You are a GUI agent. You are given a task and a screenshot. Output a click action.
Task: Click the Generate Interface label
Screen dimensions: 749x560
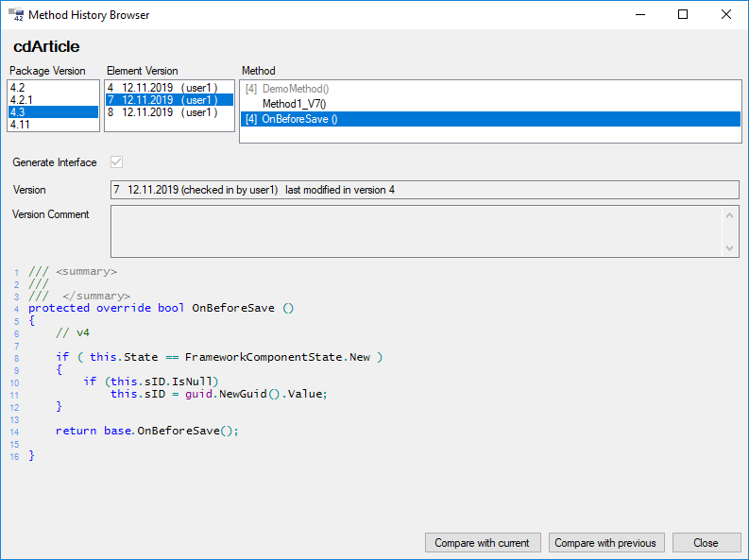pyautogui.click(x=55, y=162)
